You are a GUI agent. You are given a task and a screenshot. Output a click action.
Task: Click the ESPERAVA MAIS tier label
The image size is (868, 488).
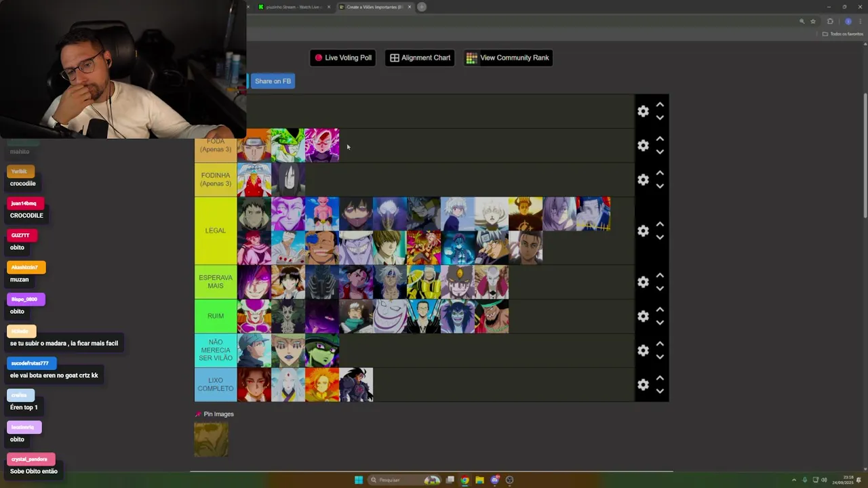(x=216, y=282)
